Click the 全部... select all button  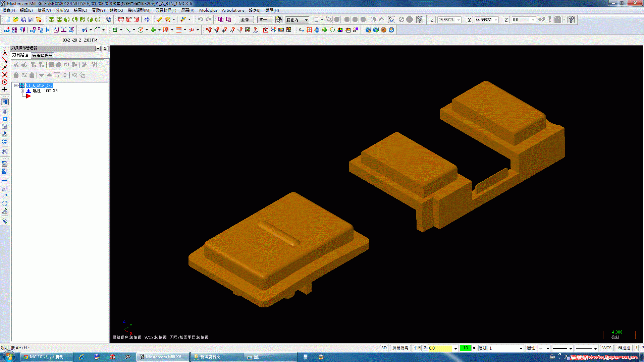click(246, 20)
